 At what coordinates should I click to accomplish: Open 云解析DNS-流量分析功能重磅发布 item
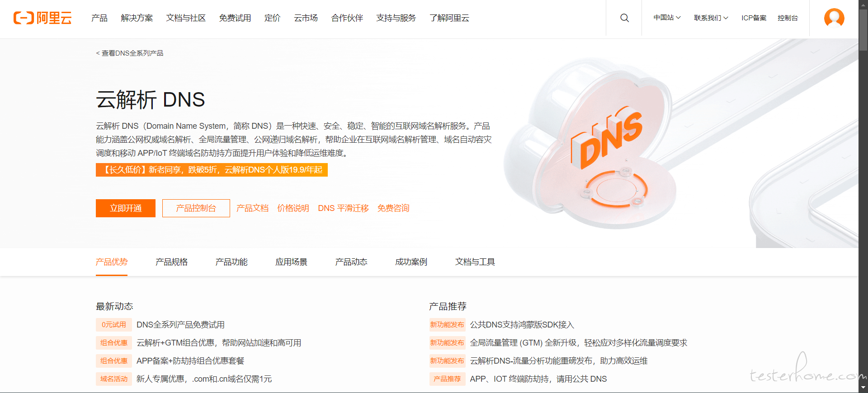[x=559, y=361]
